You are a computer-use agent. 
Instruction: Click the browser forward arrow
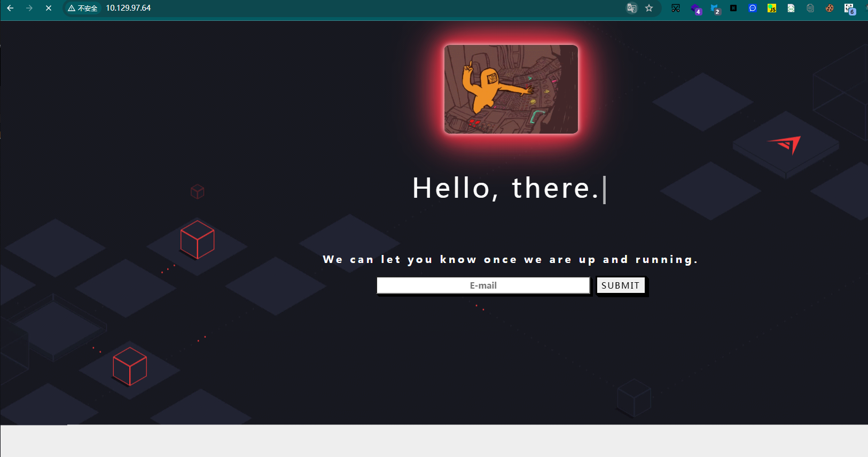(29, 8)
